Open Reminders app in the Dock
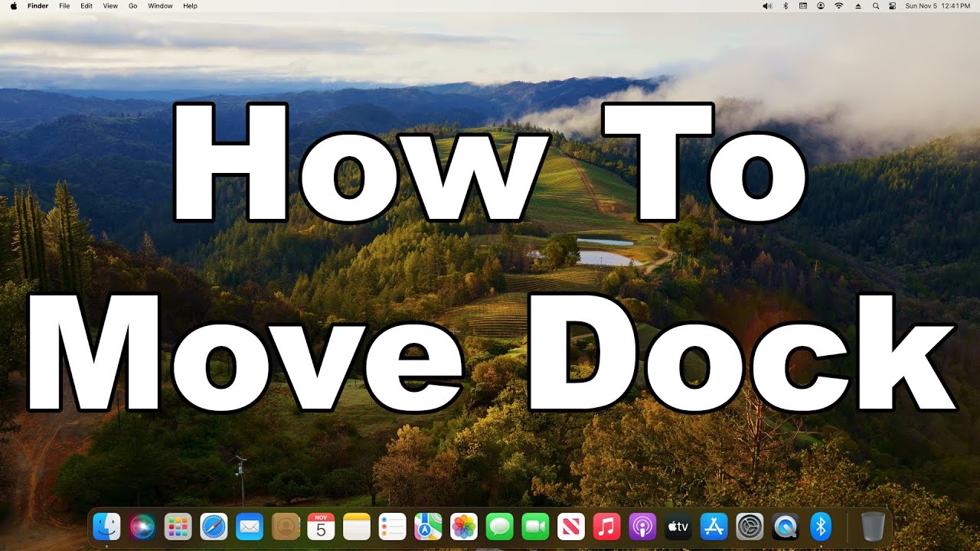The width and height of the screenshot is (980, 551). coord(393,527)
